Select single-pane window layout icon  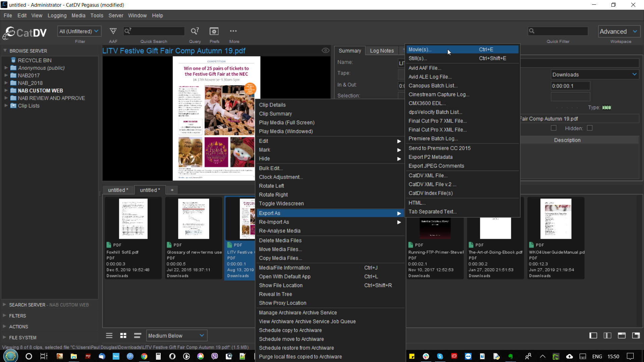(593, 335)
